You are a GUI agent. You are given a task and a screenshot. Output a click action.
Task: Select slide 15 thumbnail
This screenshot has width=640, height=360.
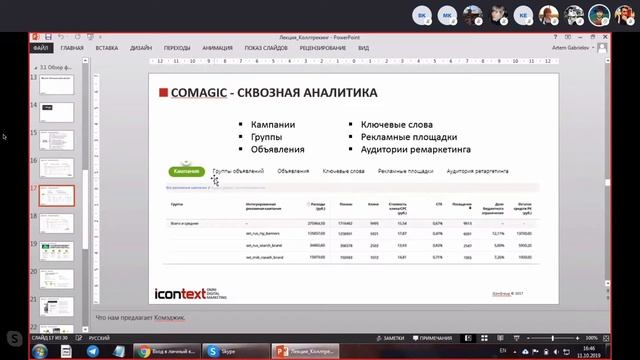[56, 140]
